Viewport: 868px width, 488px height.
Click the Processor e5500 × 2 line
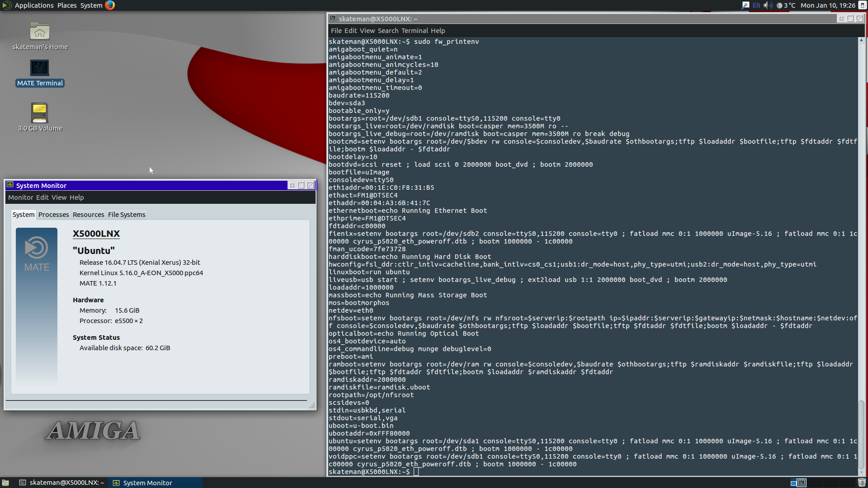tap(111, 321)
